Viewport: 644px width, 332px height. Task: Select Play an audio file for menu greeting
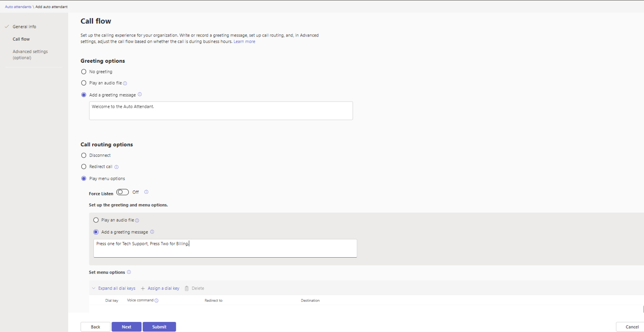pos(96,220)
